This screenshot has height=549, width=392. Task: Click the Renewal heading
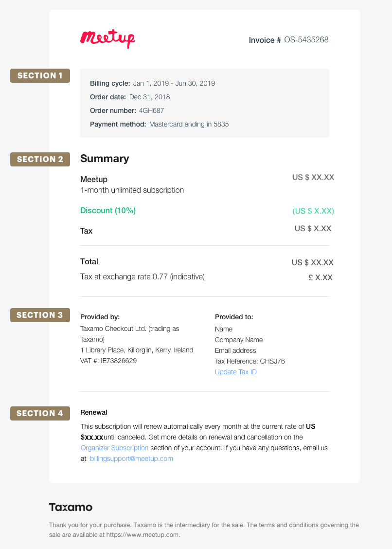tap(94, 412)
